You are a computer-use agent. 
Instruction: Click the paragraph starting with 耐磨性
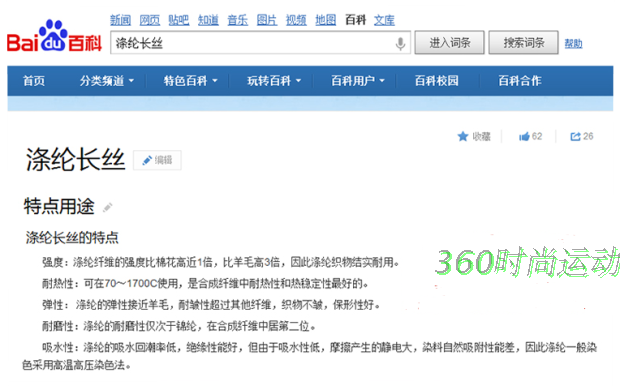coord(179,326)
